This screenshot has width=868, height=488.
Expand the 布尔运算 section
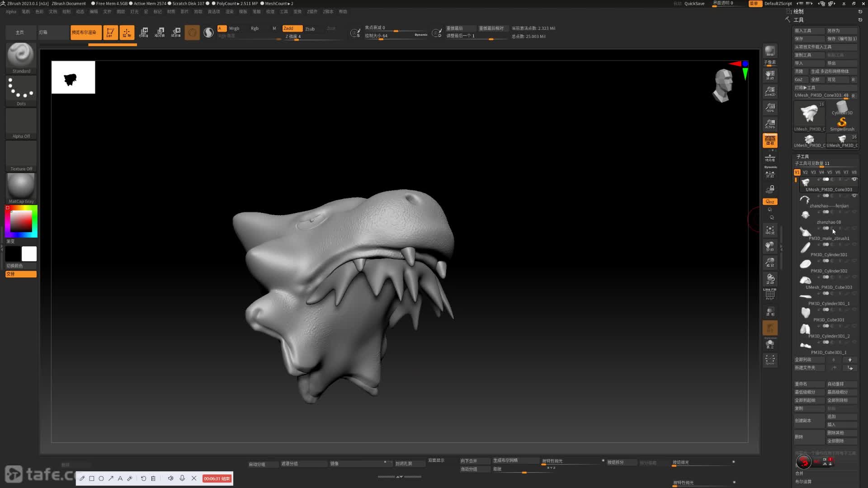click(x=803, y=482)
